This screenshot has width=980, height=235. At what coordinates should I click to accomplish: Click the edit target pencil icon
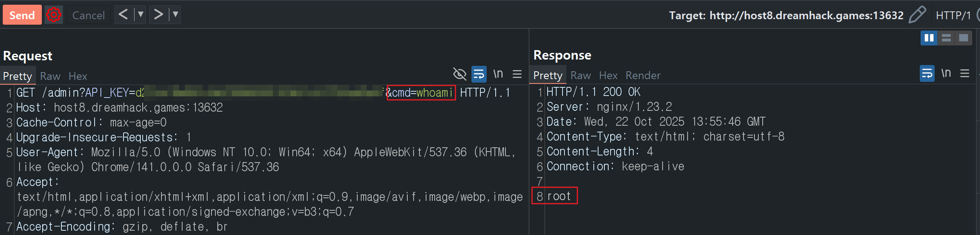click(917, 15)
